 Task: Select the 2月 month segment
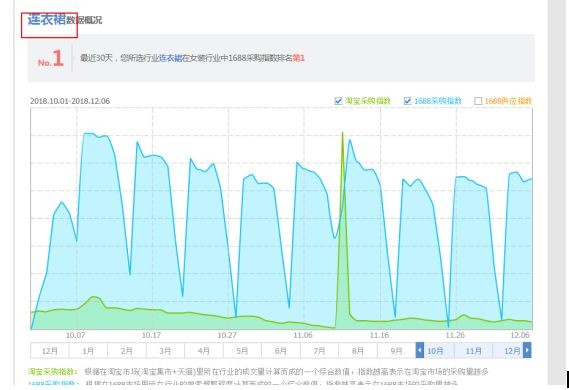click(127, 351)
